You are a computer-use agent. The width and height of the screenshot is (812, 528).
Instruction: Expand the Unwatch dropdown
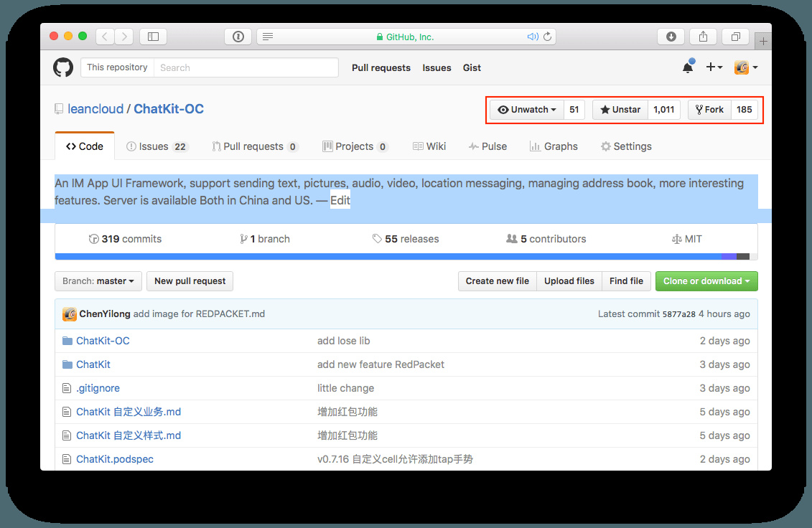(x=527, y=110)
